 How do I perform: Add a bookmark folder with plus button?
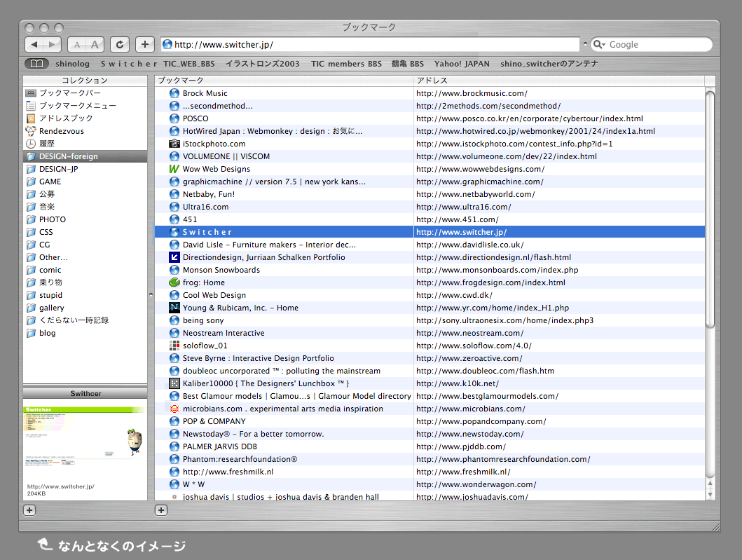[161, 510]
